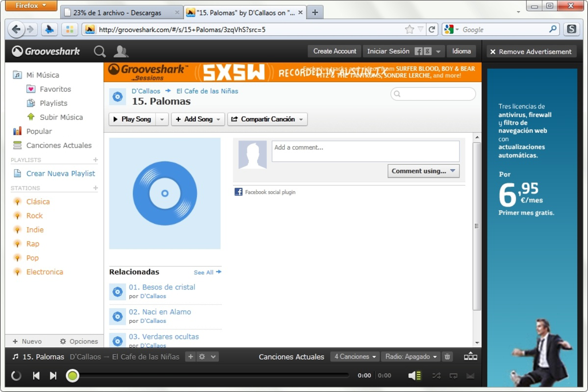Click Iniciar Sesión button
The width and height of the screenshot is (588, 392).
(x=388, y=51)
